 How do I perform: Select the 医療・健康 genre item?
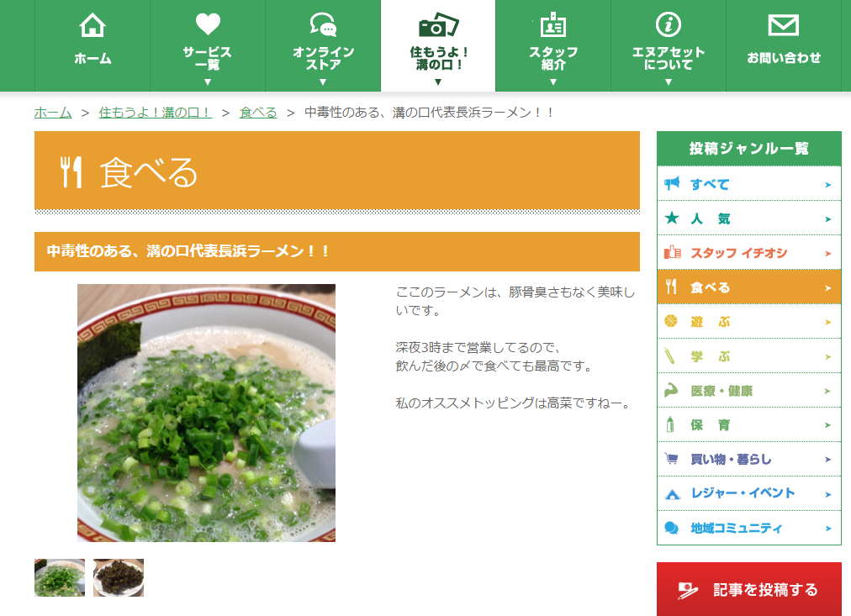click(x=749, y=391)
